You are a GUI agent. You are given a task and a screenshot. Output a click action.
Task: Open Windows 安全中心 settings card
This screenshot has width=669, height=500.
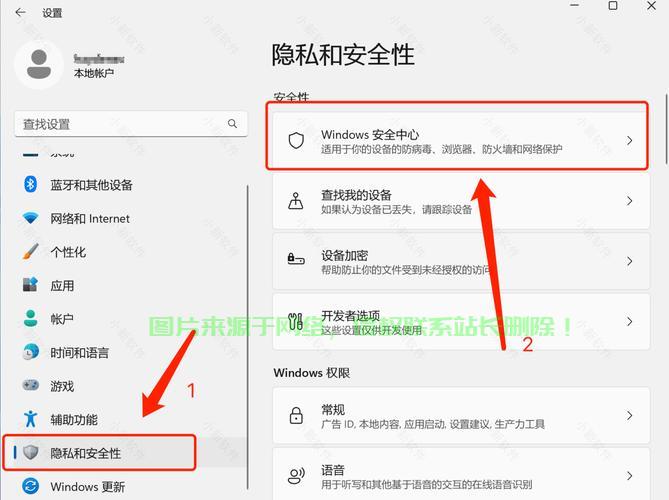tap(461, 140)
